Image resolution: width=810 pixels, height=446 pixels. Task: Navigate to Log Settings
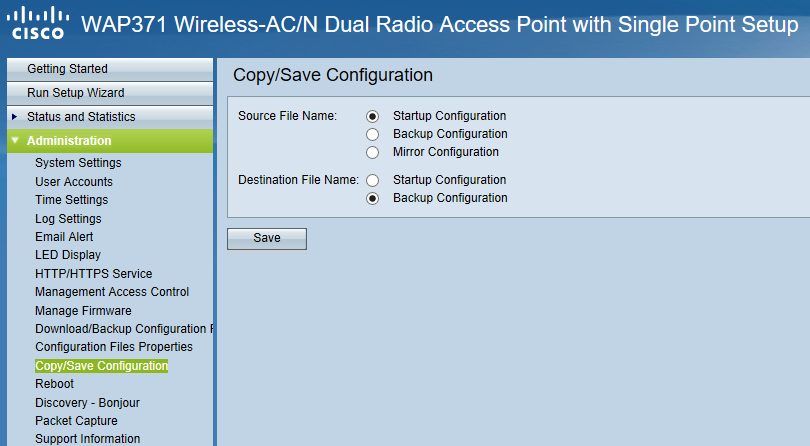pyautogui.click(x=68, y=219)
